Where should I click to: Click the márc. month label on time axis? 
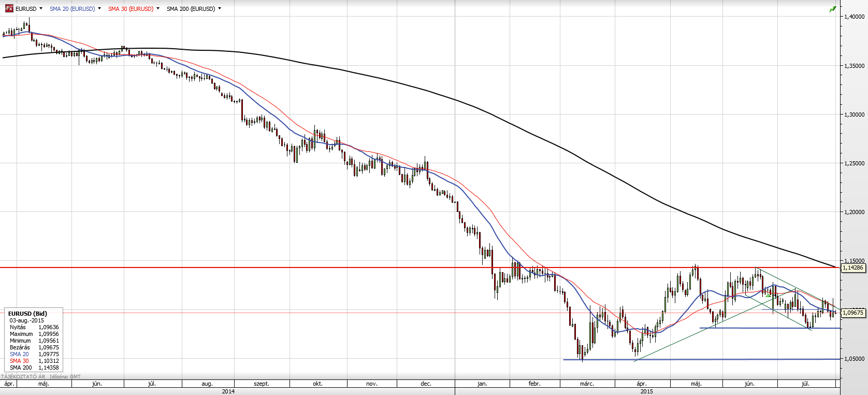pyautogui.click(x=587, y=384)
